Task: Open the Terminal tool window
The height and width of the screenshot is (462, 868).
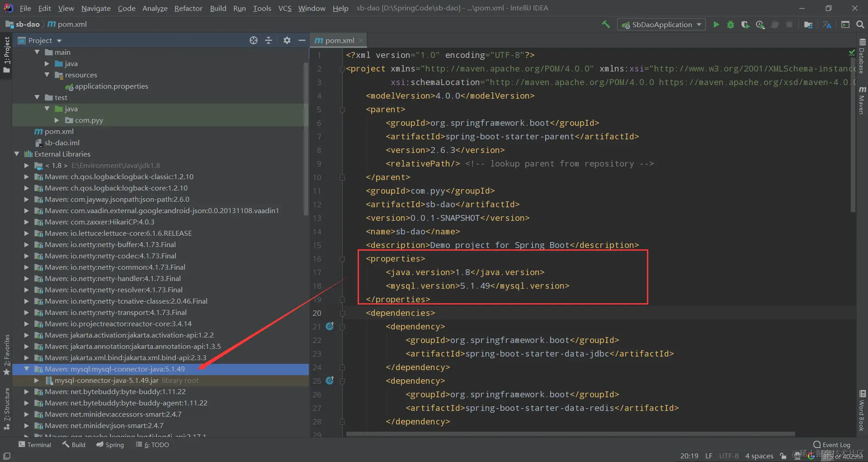Action: pyautogui.click(x=35, y=445)
